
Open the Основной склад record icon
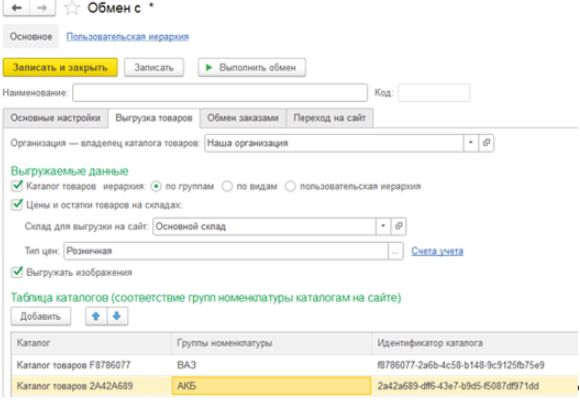398,226
